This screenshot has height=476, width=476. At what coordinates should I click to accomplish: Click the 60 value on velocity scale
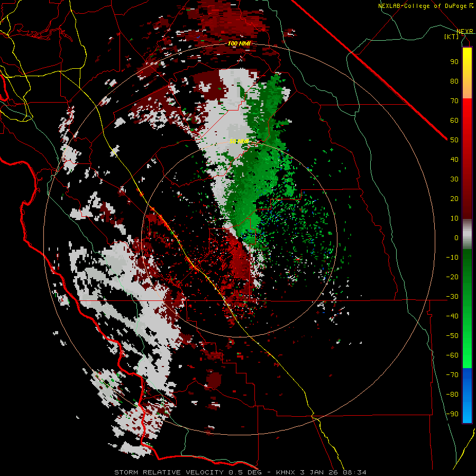(x=454, y=120)
